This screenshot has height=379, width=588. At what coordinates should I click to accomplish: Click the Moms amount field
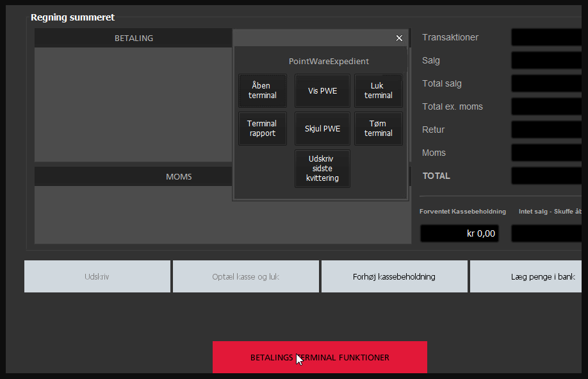tap(548, 152)
